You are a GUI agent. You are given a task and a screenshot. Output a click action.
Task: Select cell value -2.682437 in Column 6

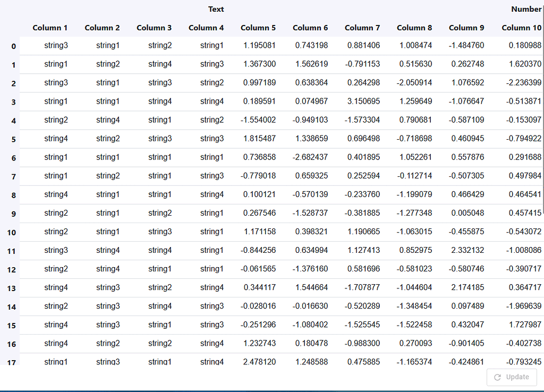[311, 157]
